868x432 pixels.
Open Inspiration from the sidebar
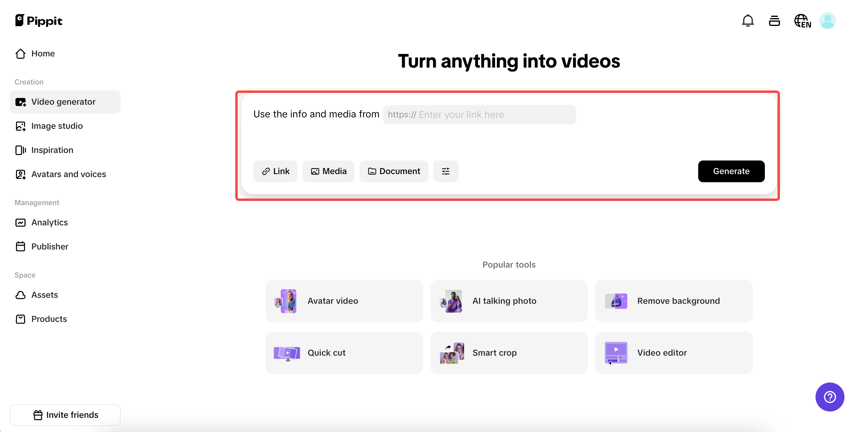tap(52, 150)
